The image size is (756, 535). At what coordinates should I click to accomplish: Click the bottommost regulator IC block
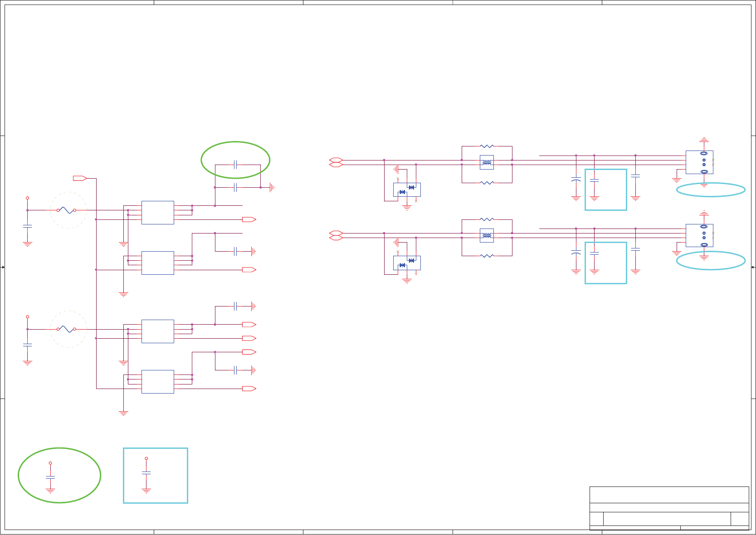coord(158,382)
